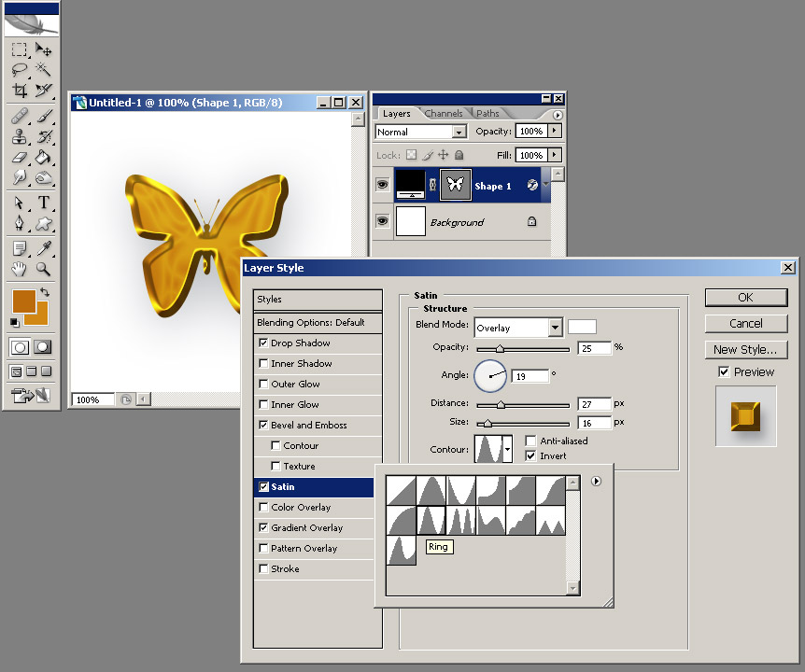Select the Gradient Overlay settings

[x=307, y=527]
